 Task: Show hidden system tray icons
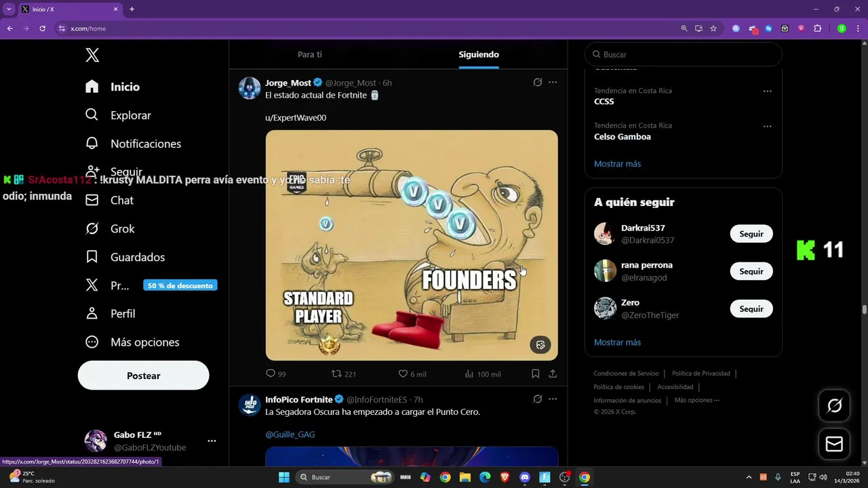749,477
